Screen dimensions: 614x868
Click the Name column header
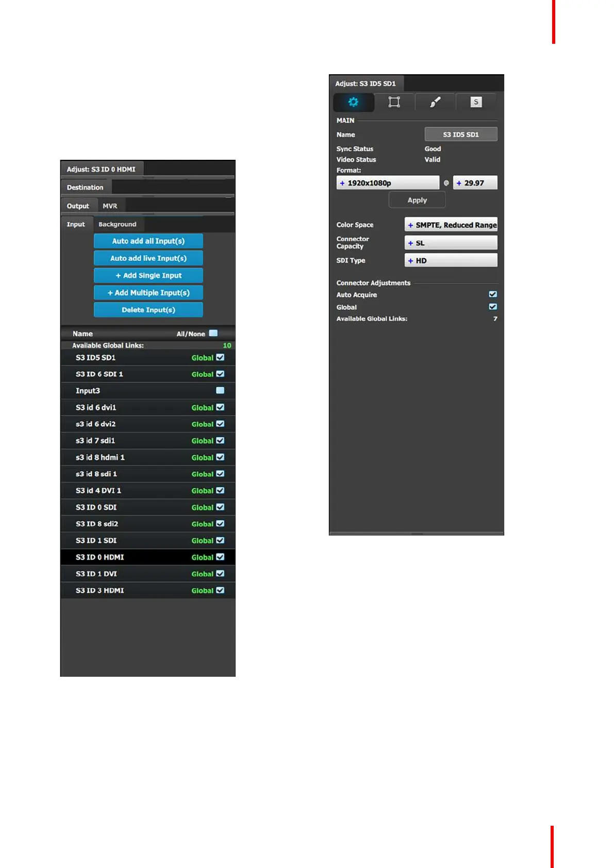point(82,333)
